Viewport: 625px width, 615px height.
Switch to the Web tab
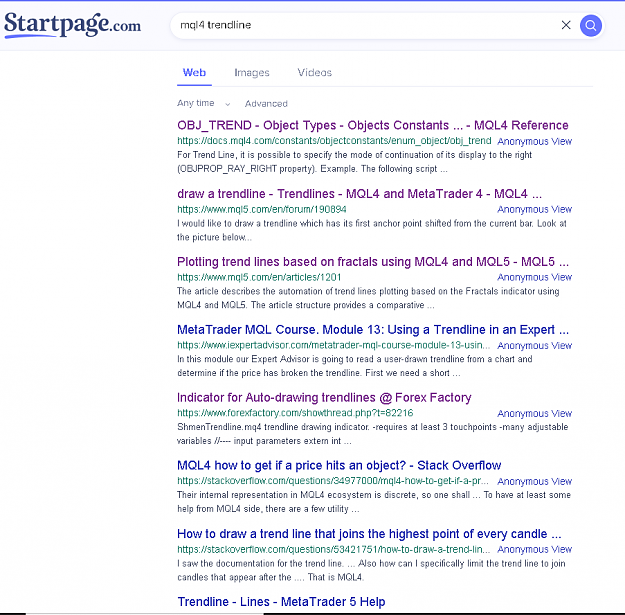(194, 73)
